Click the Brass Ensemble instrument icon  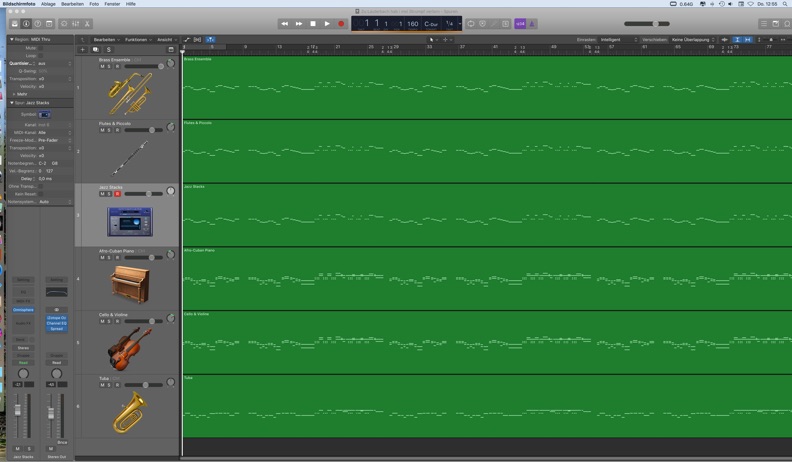[x=130, y=93]
